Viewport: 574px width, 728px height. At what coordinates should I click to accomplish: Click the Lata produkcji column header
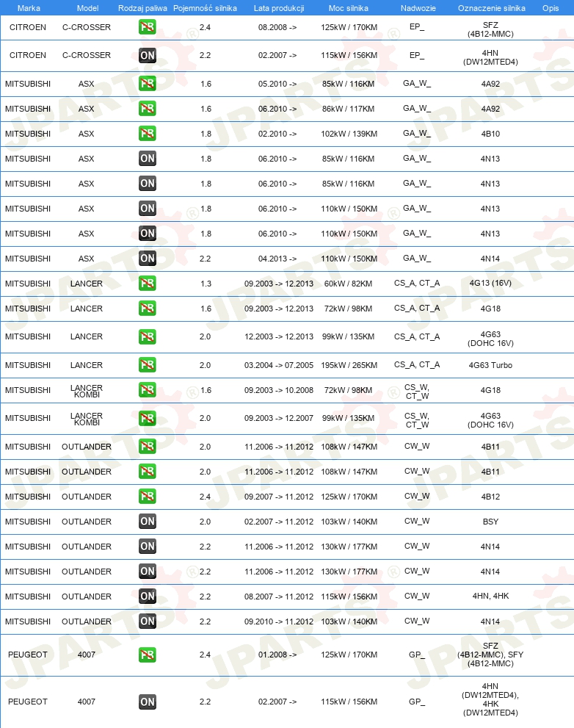(x=279, y=8)
